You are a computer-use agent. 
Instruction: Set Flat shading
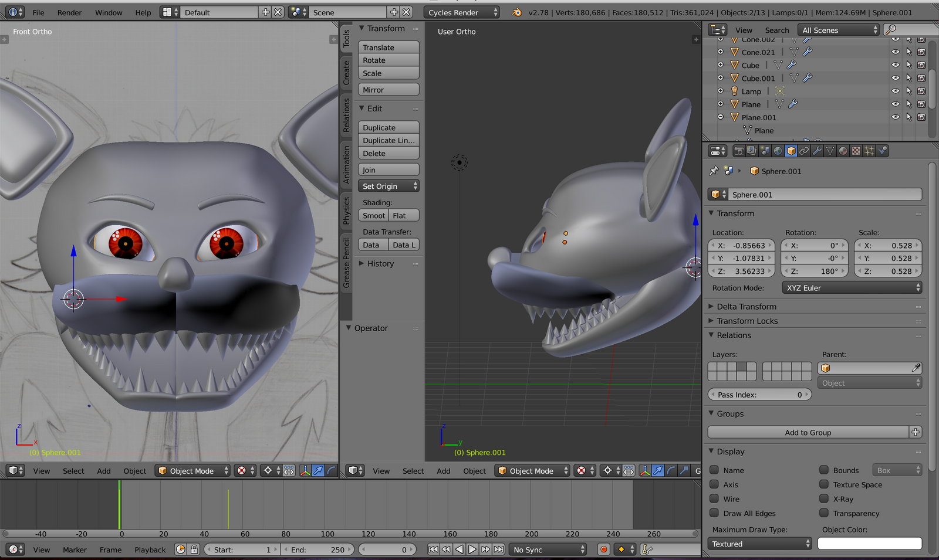click(x=404, y=215)
